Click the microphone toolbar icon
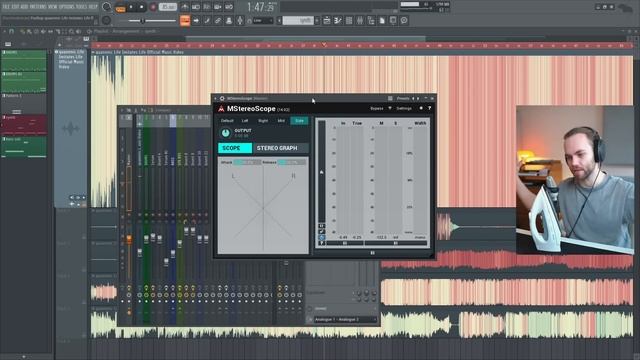Screen dimensions: 640x360 [240, 20]
